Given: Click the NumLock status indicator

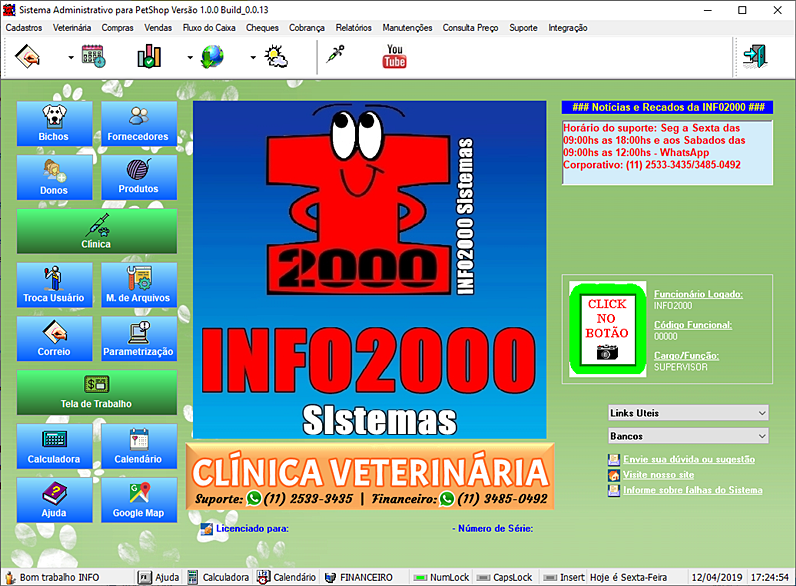Looking at the screenshot, I should coord(441,577).
